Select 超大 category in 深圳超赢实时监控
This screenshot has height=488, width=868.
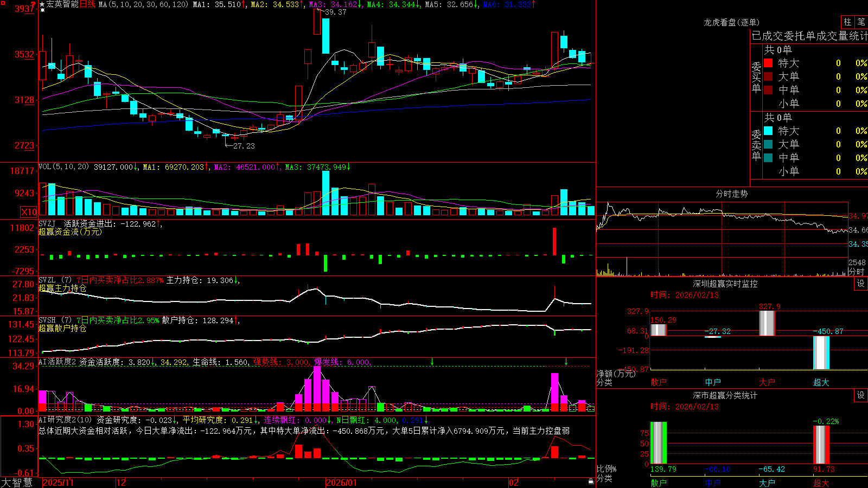pyautogui.click(x=821, y=382)
